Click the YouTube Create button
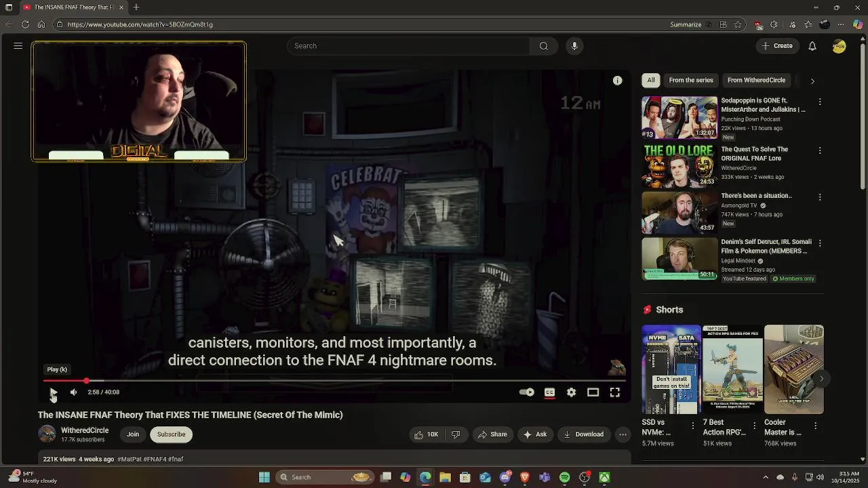The height and width of the screenshot is (488, 868). pyautogui.click(x=776, y=45)
